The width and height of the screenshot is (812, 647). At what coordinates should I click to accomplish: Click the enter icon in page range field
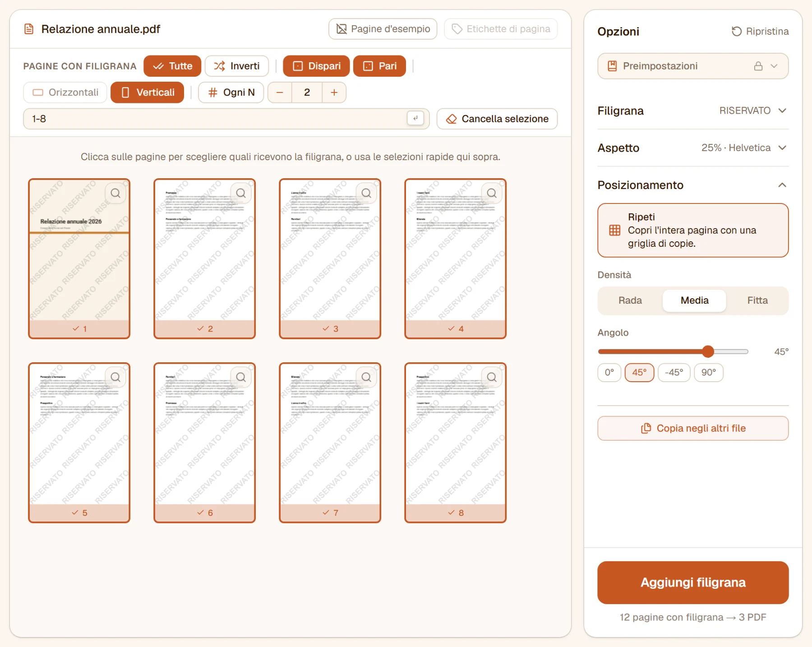(x=415, y=118)
